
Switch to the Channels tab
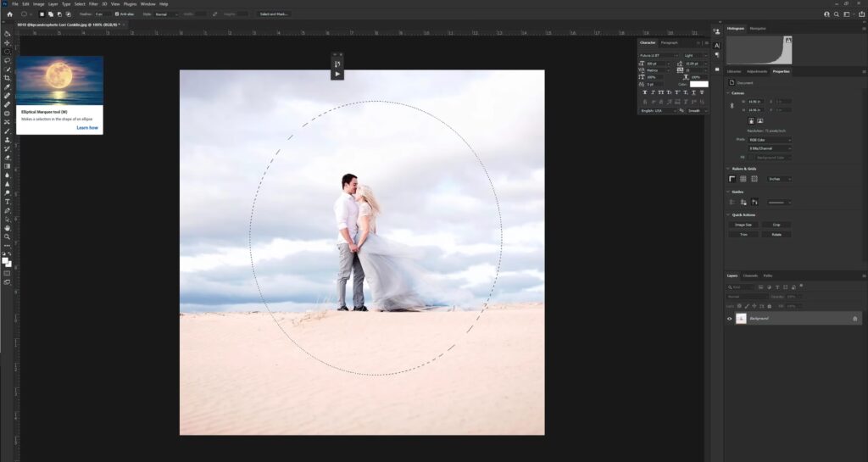tap(751, 276)
